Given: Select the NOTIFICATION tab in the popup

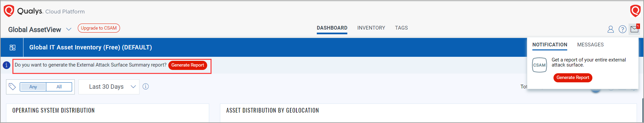Looking at the screenshot, I should pyautogui.click(x=550, y=45).
